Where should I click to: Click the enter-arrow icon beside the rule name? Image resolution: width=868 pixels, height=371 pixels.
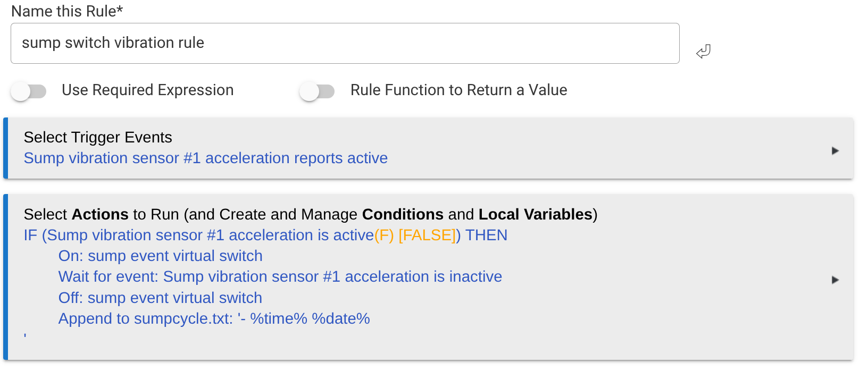click(x=703, y=52)
